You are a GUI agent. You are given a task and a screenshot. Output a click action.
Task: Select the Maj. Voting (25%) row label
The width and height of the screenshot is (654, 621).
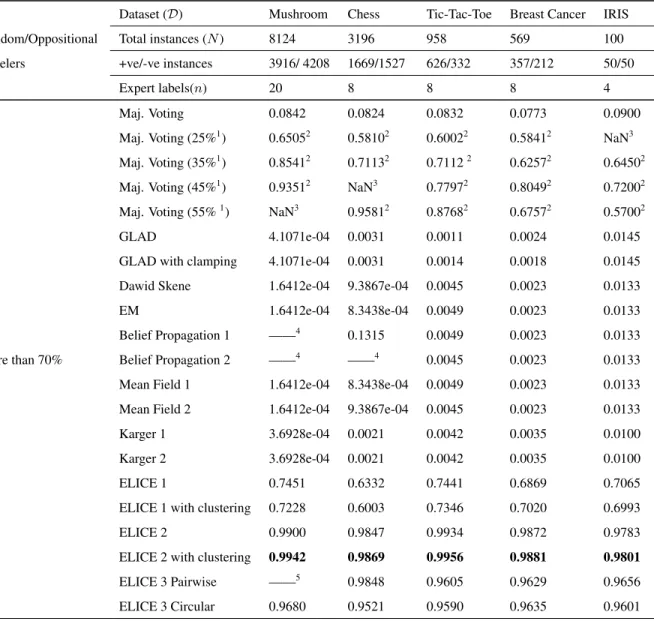click(x=172, y=138)
